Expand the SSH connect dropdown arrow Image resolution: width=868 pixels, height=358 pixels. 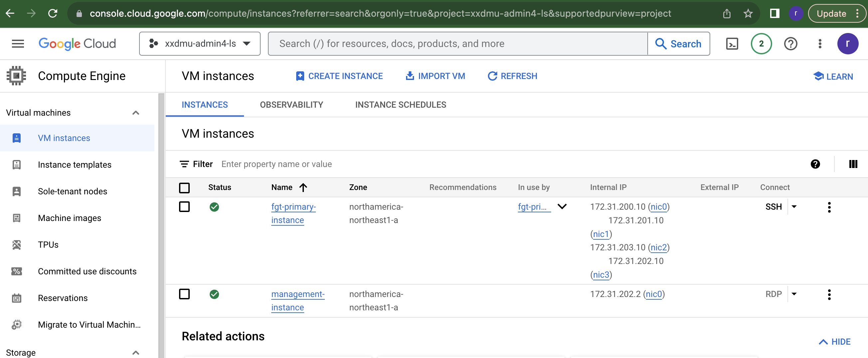794,206
